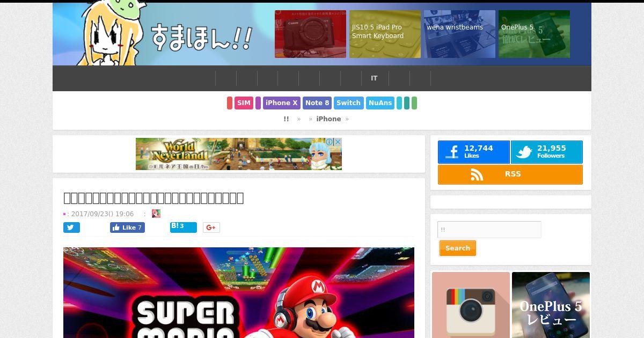Open the World Neverland banner ad
This screenshot has height=338, width=644.
(239, 154)
